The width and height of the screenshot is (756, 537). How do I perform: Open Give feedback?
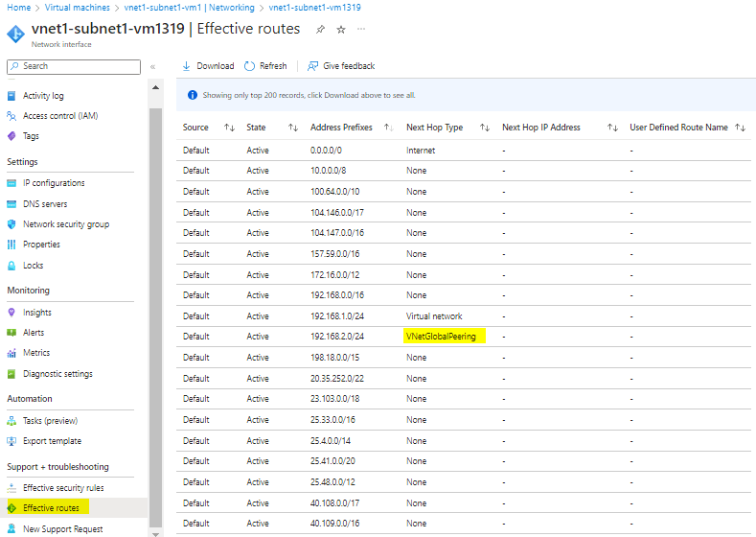pos(341,66)
